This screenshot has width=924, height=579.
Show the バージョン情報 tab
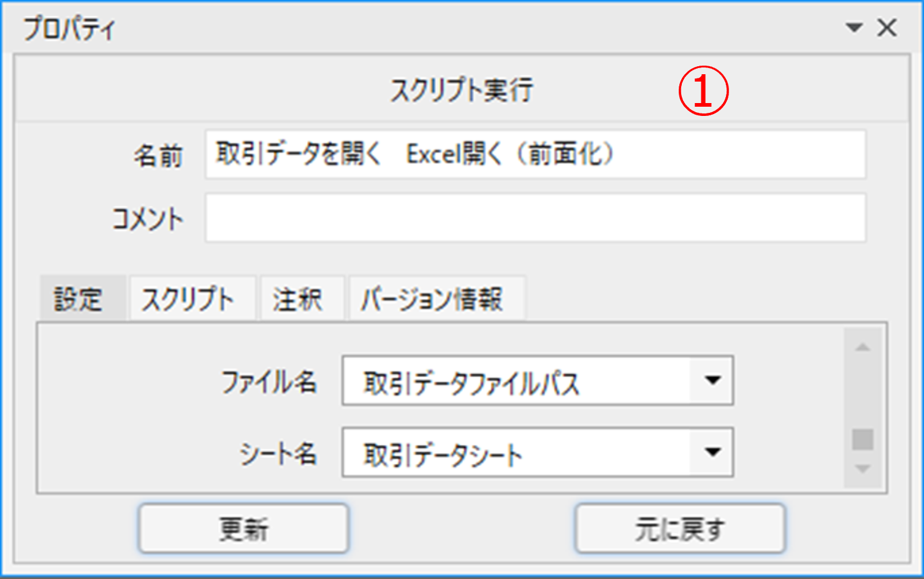point(432,299)
